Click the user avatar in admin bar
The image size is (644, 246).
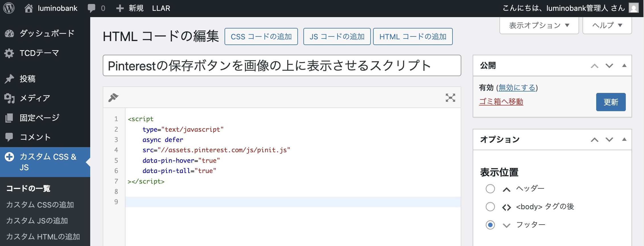[x=633, y=8]
